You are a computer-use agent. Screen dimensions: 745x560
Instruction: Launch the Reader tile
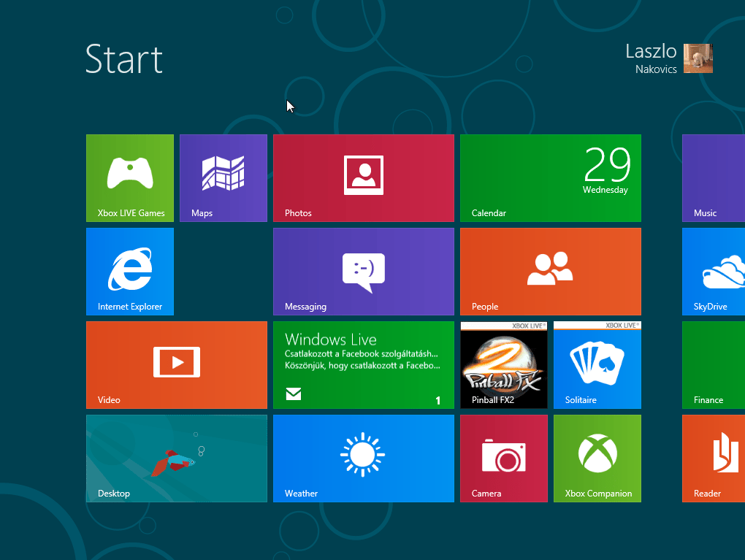tap(714, 459)
